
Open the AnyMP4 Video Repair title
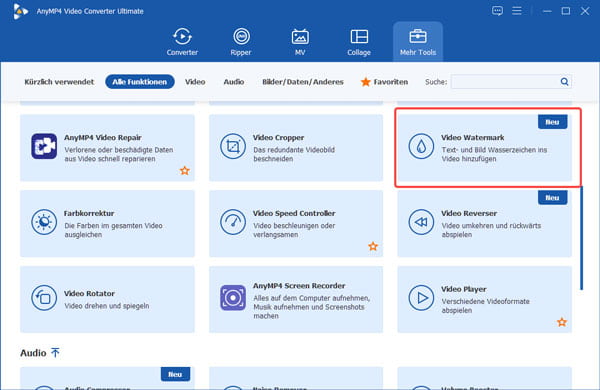[103, 137]
